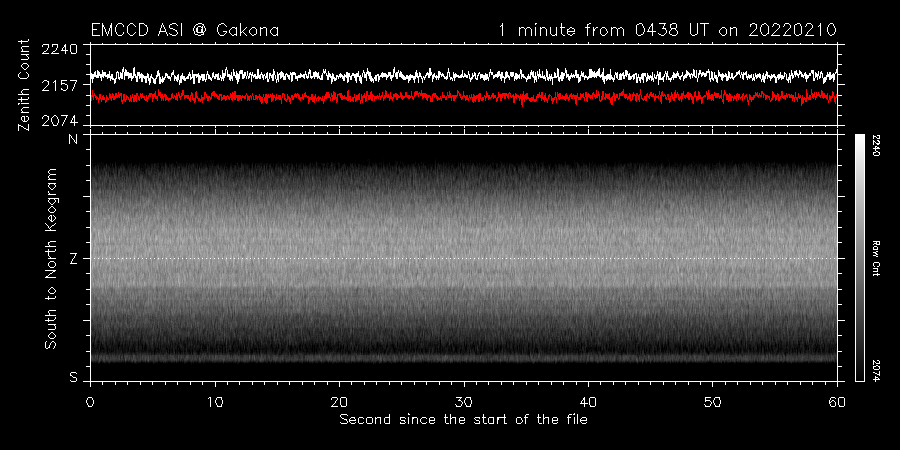Viewport: 900px width, 450px height.
Task: Click the 'Zenith Count' axis label
Action: point(24,86)
